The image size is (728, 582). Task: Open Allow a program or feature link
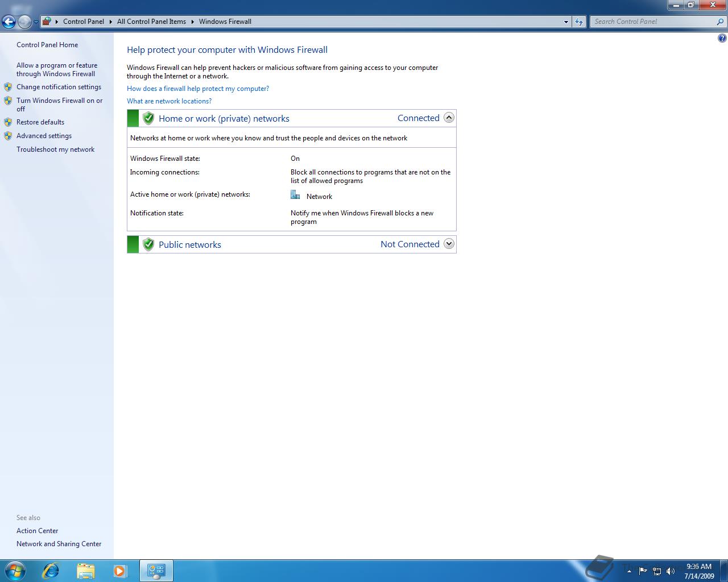point(57,69)
